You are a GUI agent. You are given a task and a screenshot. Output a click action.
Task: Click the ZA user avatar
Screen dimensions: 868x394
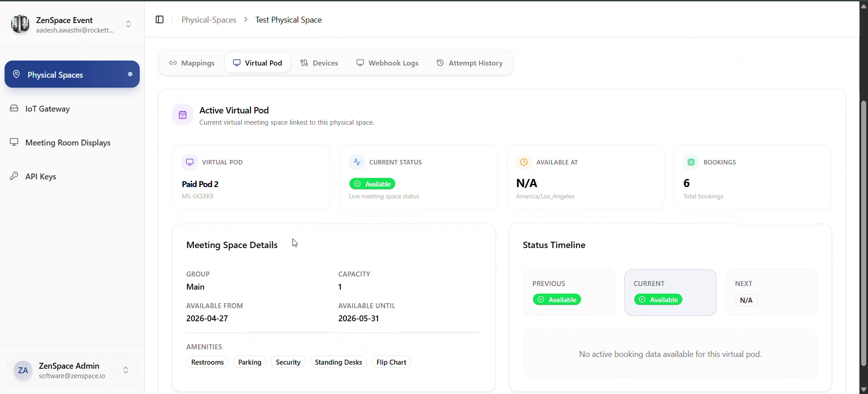[x=23, y=371]
